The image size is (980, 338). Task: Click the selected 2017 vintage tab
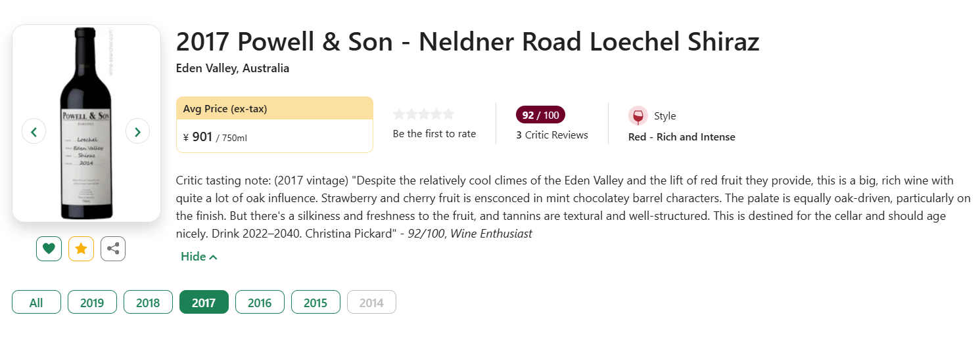(x=204, y=303)
